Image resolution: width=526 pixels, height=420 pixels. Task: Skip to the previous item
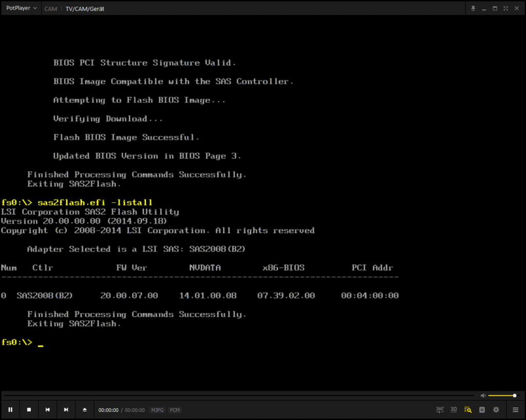coord(47,410)
